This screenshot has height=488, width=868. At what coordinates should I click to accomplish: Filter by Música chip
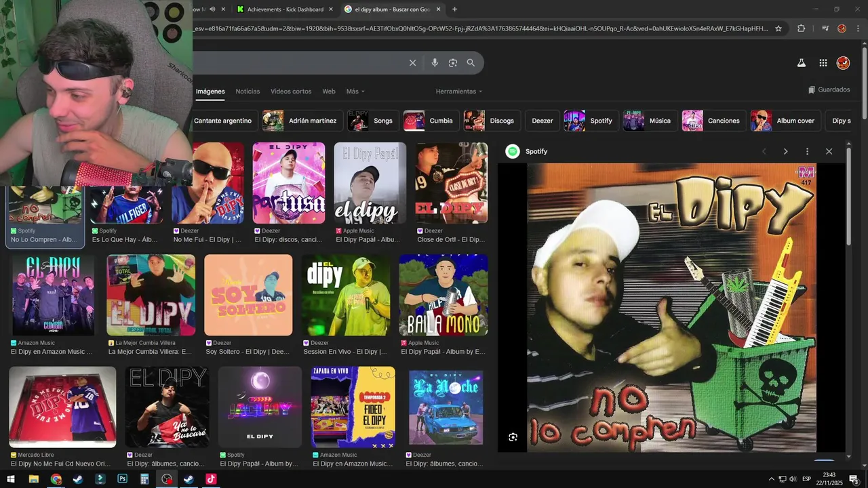point(650,121)
